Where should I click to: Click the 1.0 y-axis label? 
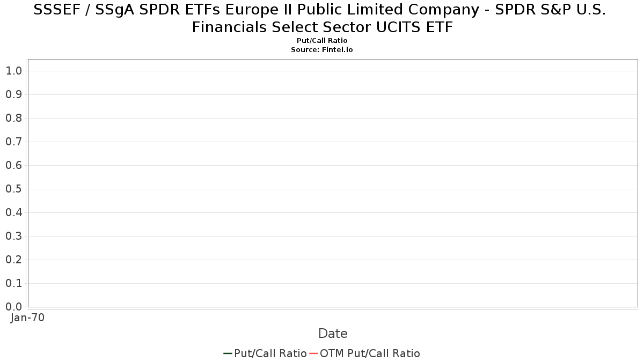13,71
